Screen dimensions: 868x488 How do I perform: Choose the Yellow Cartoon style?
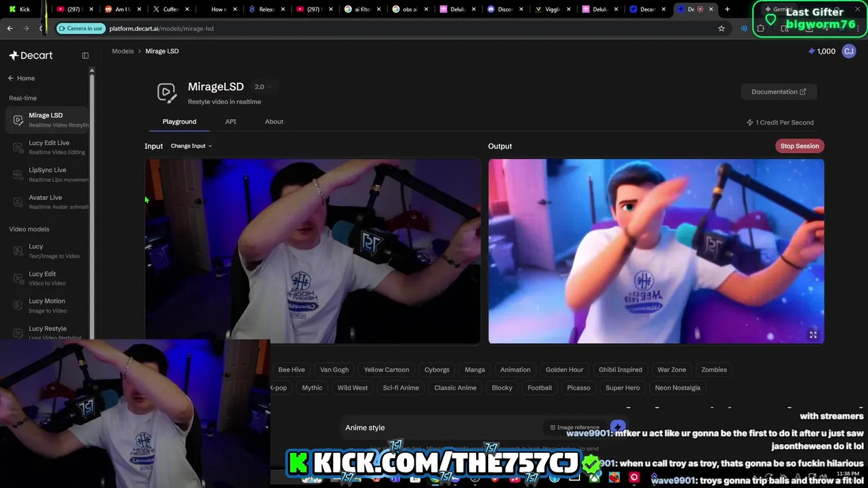[x=387, y=369]
